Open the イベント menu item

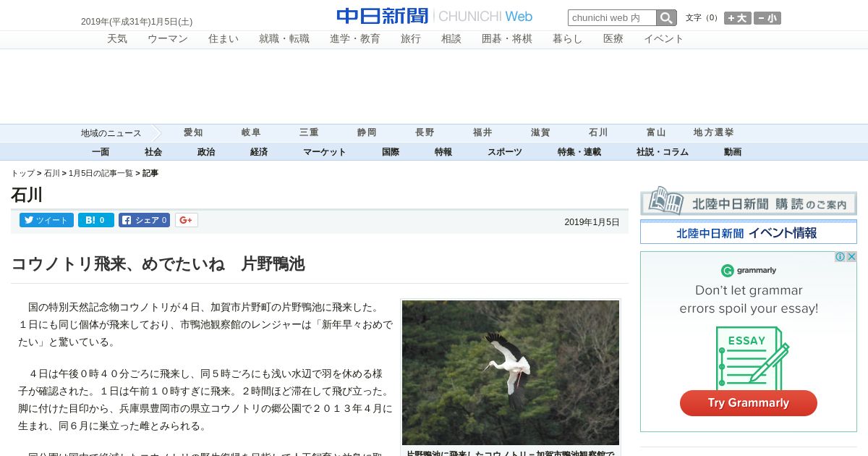[664, 39]
